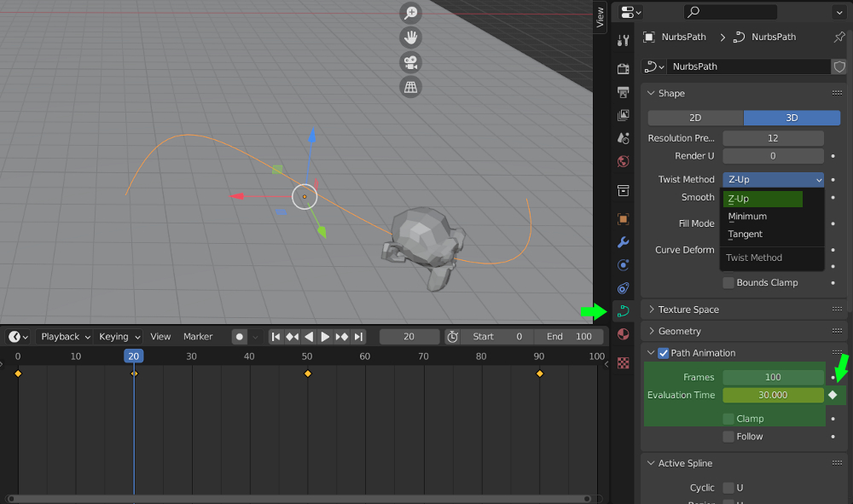Enable the Follow checkbox

pyautogui.click(x=728, y=437)
